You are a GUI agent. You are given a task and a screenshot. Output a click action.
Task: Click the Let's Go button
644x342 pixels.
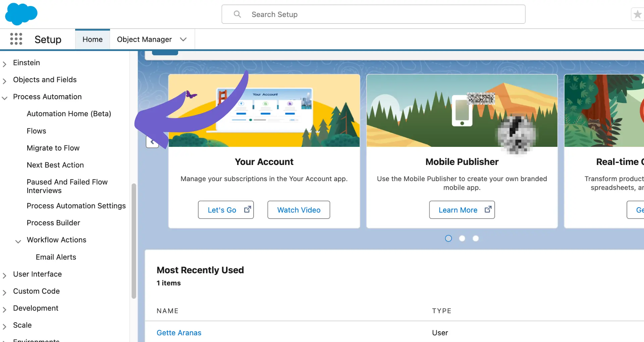[226, 210]
